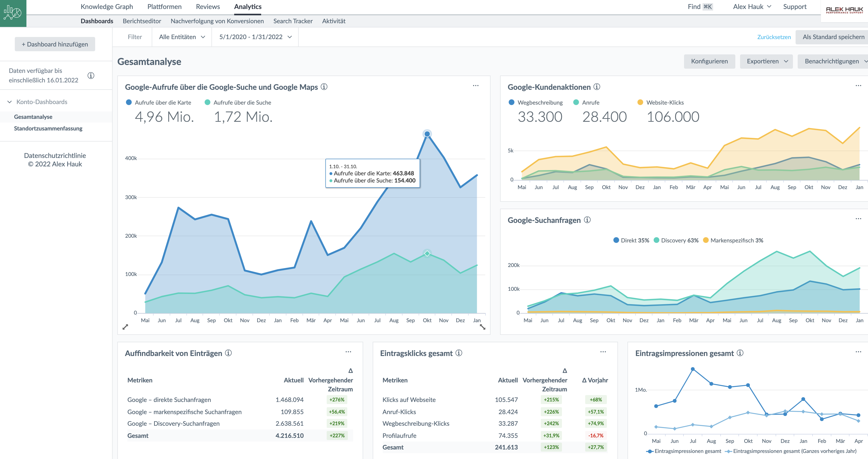Image resolution: width=868 pixels, height=459 pixels.
Task: Click expand arrows icon below Google-Aufrufe chart
Action: coord(125,327)
